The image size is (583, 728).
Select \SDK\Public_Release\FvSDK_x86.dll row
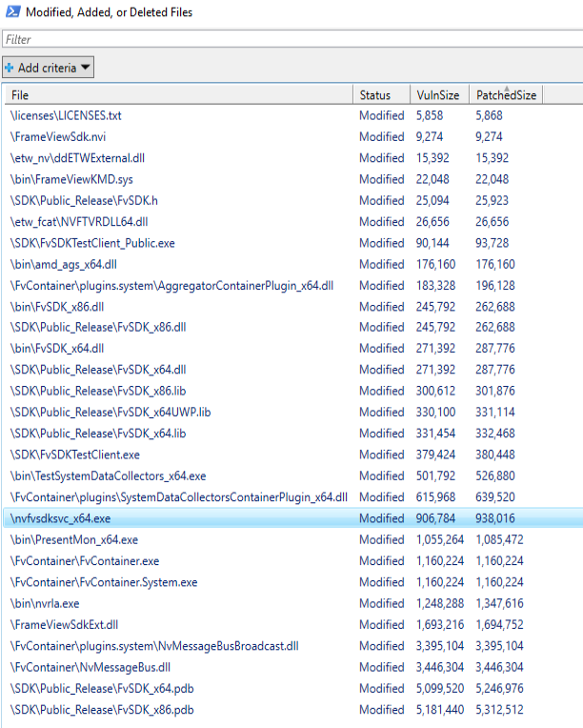(x=293, y=328)
